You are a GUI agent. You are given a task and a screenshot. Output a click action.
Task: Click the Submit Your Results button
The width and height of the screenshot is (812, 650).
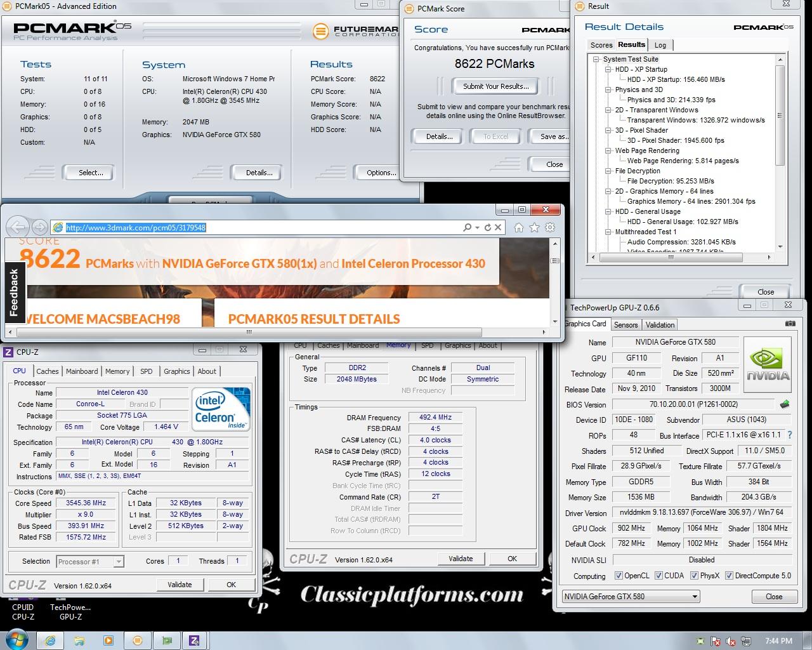(x=495, y=86)
